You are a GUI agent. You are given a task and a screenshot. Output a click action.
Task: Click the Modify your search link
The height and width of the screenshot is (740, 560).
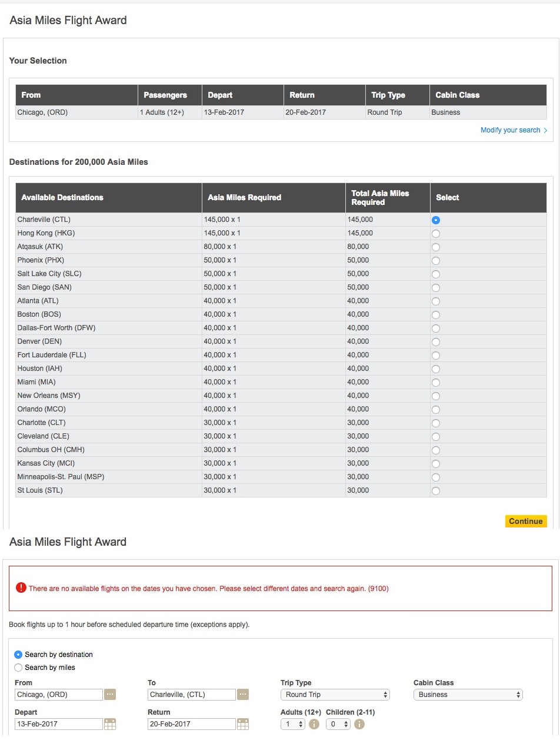pos(514,130)
